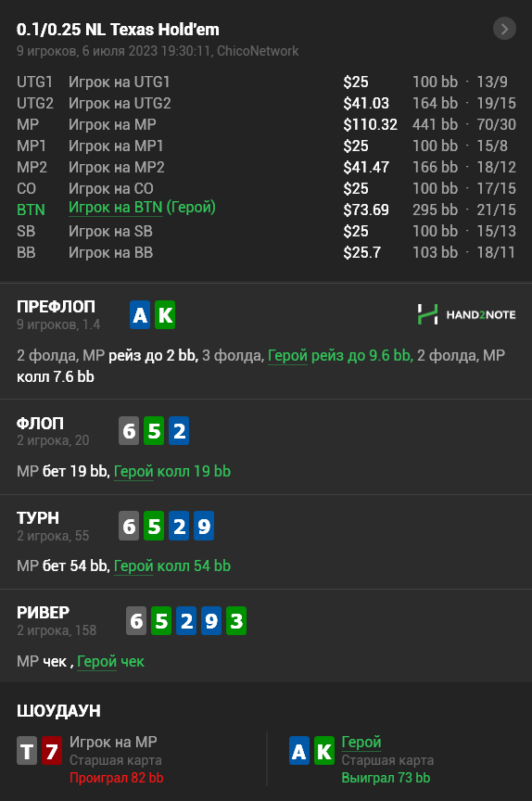The height and width of the screenshot is (801, 532).
Task: Click the T card at showdown
Action: pos(27,750)
